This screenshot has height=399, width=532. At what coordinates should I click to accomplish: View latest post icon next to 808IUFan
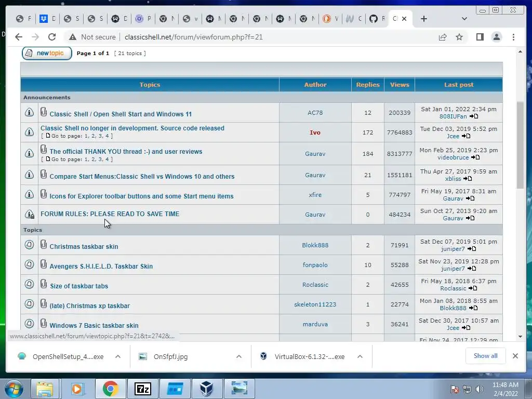click(x=474, y=116)
